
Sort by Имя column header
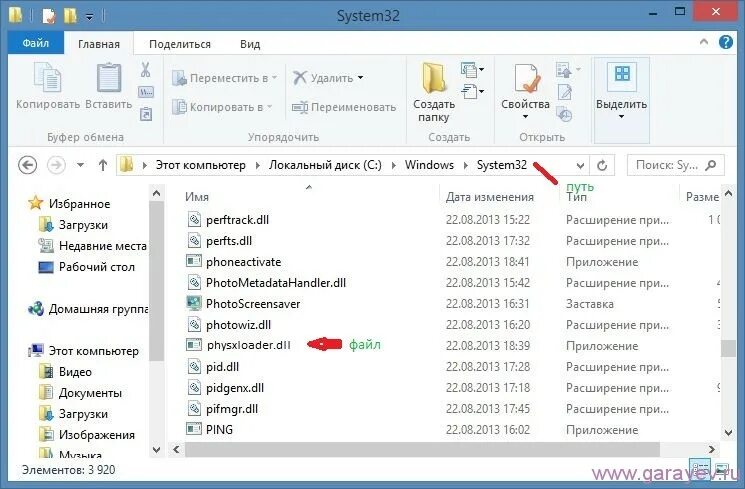[x=197, y=197]
